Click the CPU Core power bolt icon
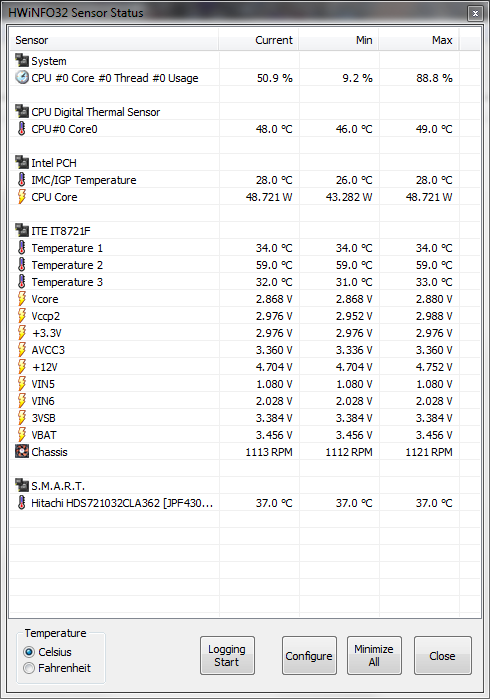490x699 pixels. click(x=21, y=196)
